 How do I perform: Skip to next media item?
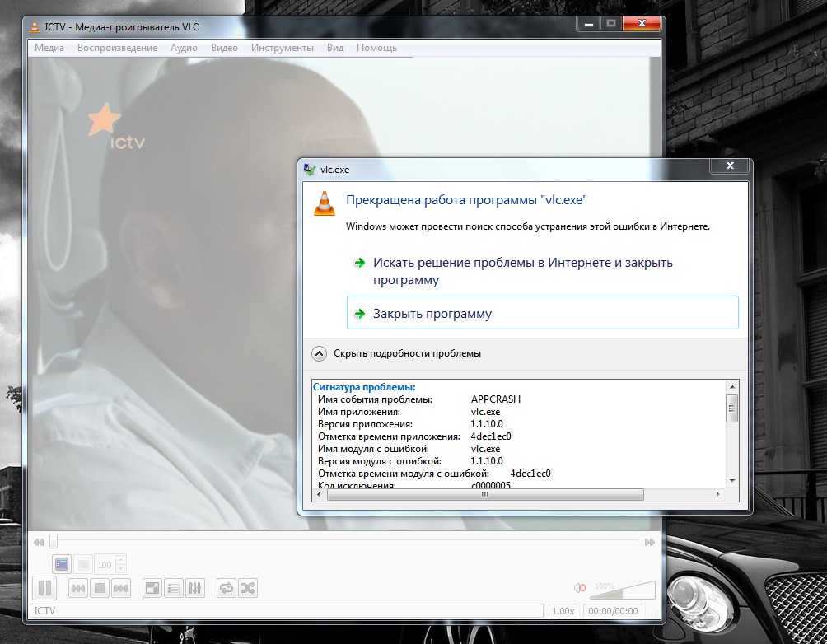tap(121, 588)
